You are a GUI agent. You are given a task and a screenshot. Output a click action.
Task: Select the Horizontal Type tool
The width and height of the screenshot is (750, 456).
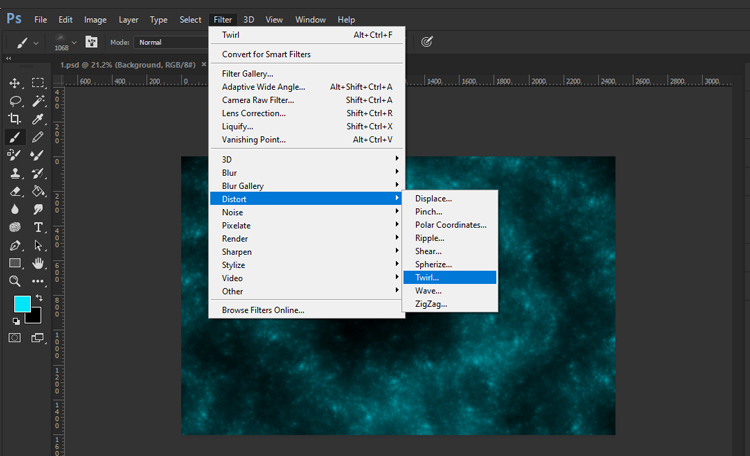click(x=38, y=227)
